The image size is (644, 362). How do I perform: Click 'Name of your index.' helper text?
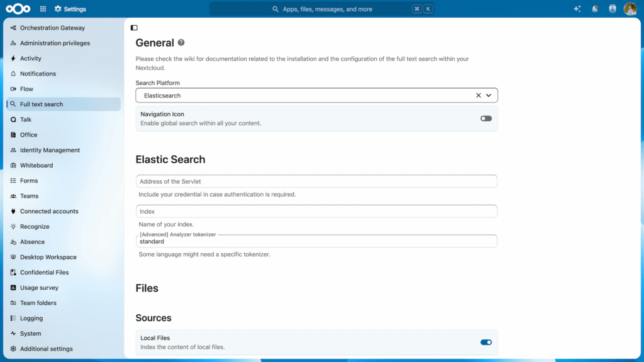point(166,224)
